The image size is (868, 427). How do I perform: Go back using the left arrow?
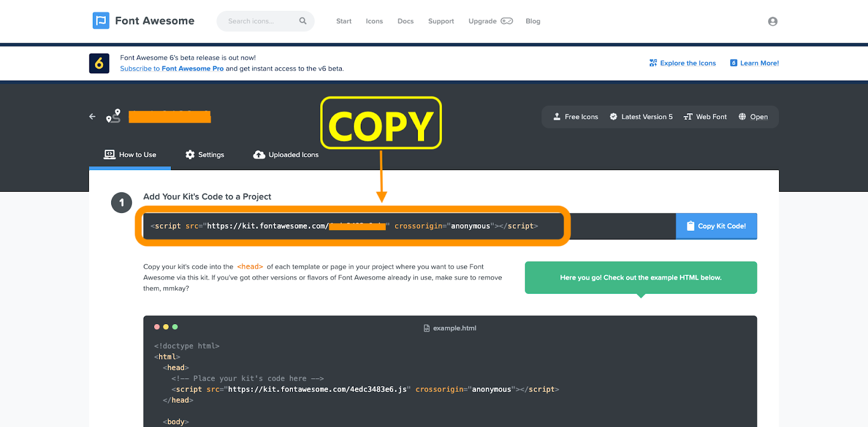pyautogui.click(x=92, y=117)
